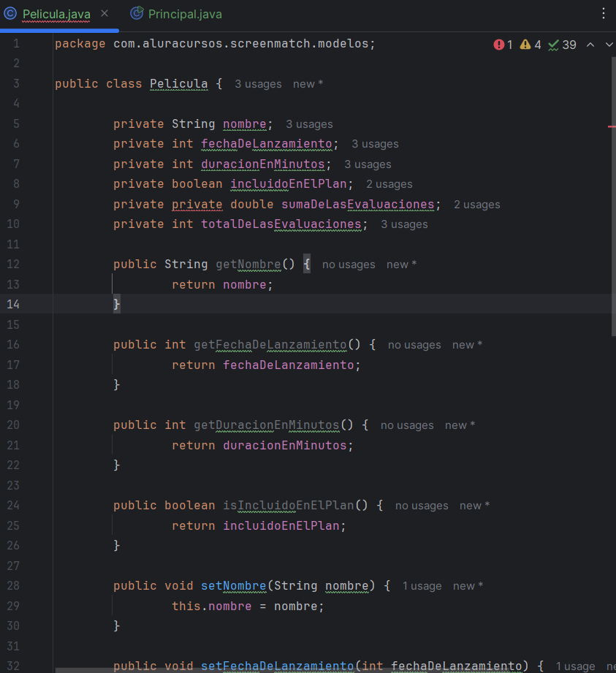Click 'no usages' hint beside getFechaDeLanzamiento()
This screenshot has width=616, height=673.
point(414,345)
